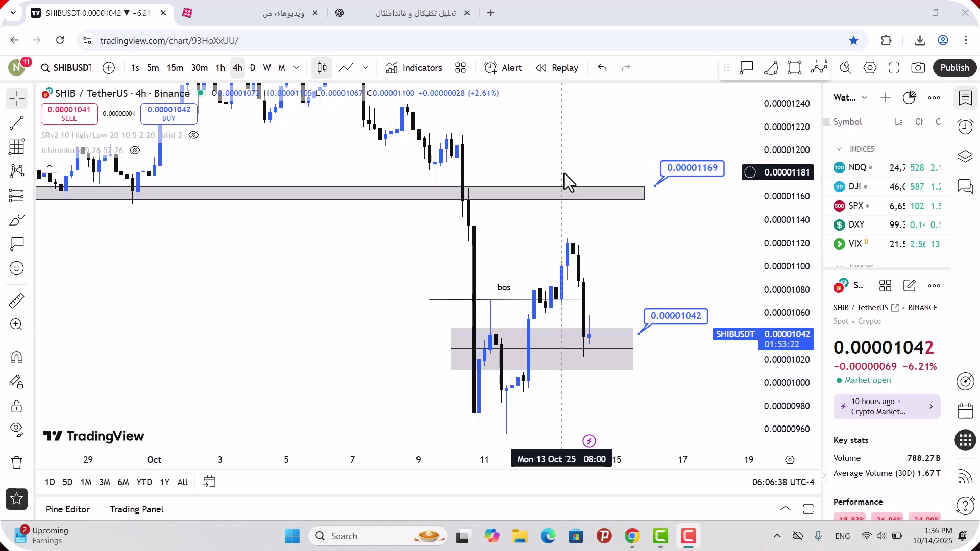Open the economic calendar panel
The image size is (980, 551).
pos(966,411)
